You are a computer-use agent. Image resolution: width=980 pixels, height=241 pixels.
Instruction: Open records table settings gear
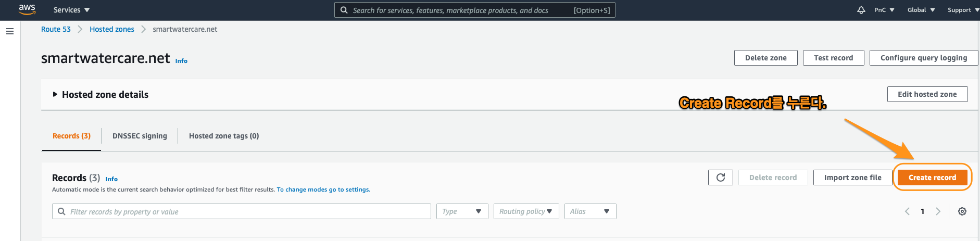point(962,211)
